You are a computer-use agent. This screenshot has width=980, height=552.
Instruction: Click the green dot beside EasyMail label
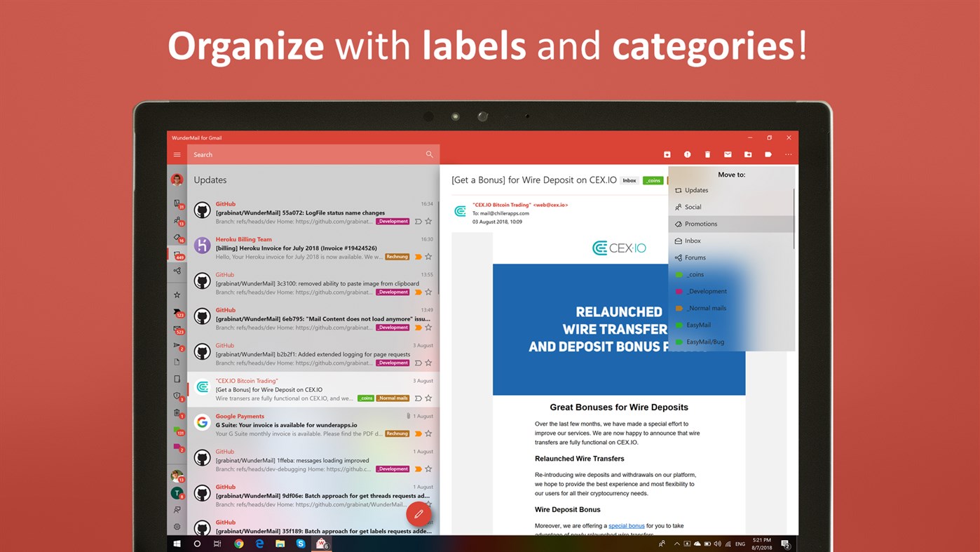(678, 325)
